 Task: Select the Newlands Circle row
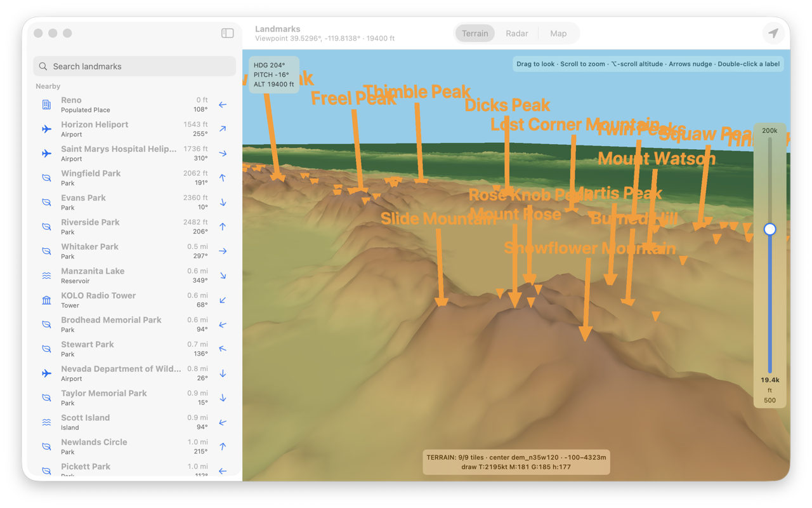[x=134, y=447]
